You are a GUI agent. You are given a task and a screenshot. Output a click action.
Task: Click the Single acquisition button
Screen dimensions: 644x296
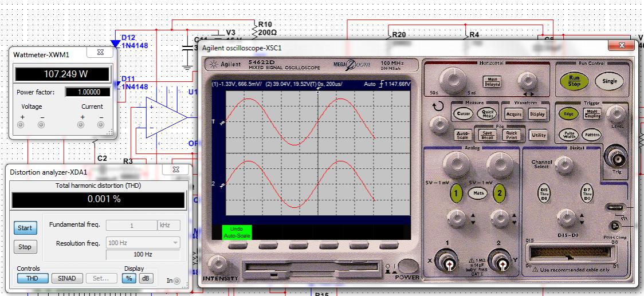(x=610, y=81)
